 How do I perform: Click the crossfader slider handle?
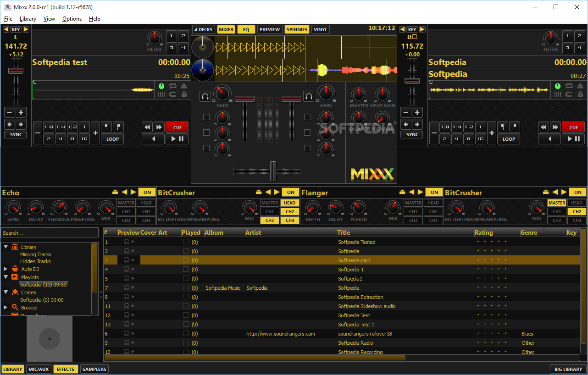pos(273,171)
